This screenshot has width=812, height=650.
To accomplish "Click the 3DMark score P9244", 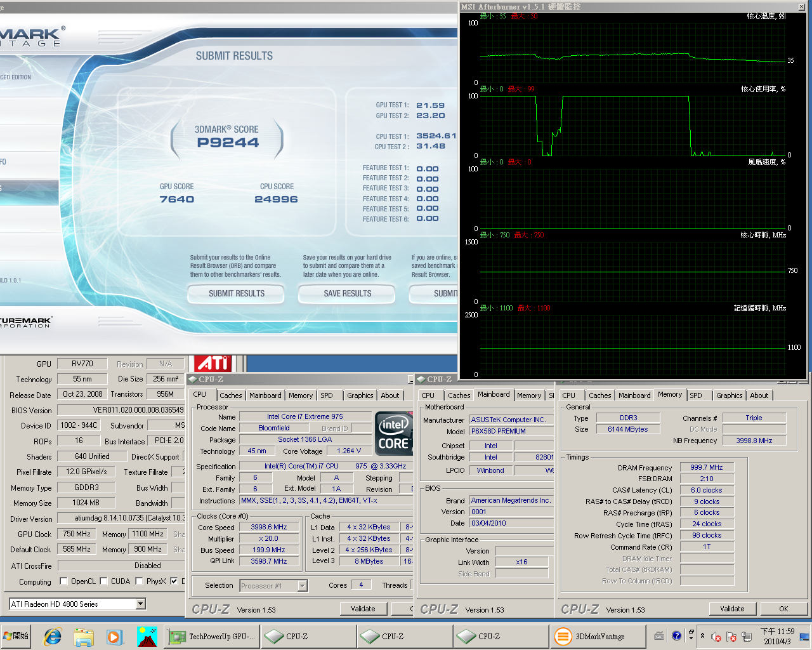I will point(228,143).
